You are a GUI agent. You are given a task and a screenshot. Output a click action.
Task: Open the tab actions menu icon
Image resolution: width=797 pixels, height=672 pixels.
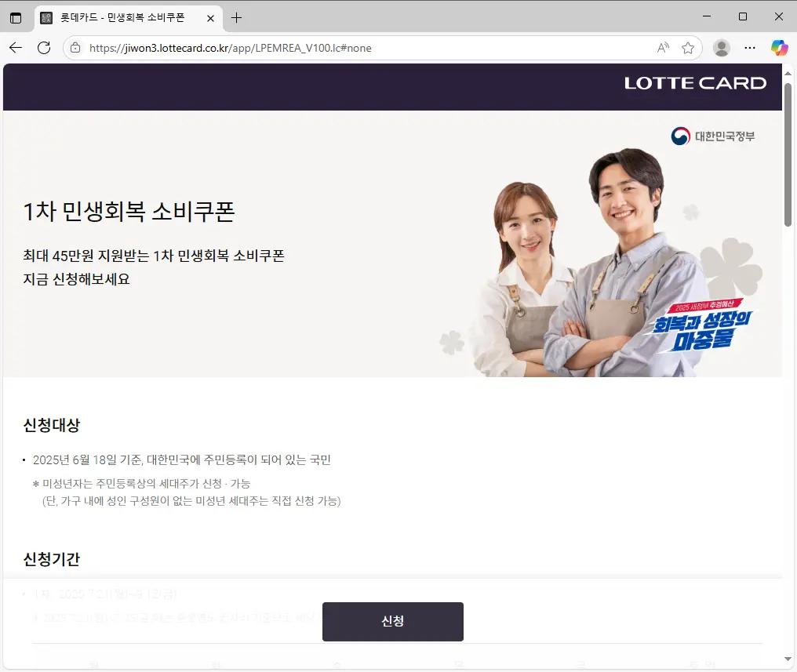click(16, 18)
